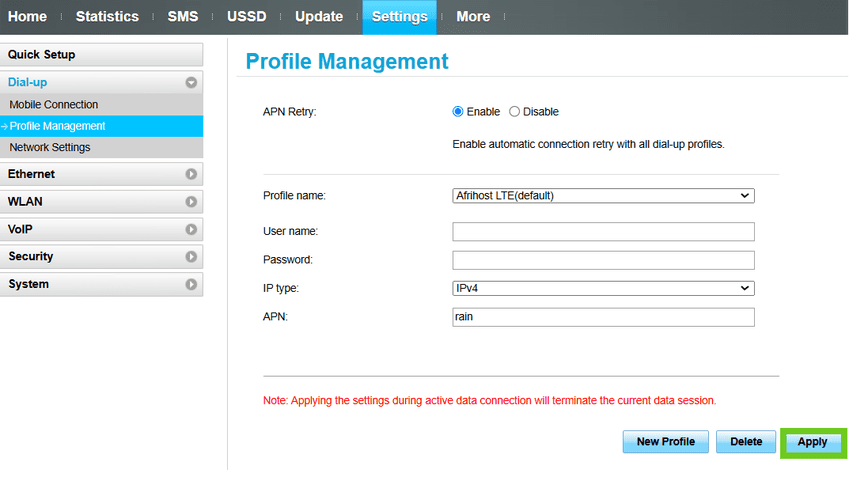Enable APN Retry radio button
Viewport: 849px width, 477px height.
(459, 112)
